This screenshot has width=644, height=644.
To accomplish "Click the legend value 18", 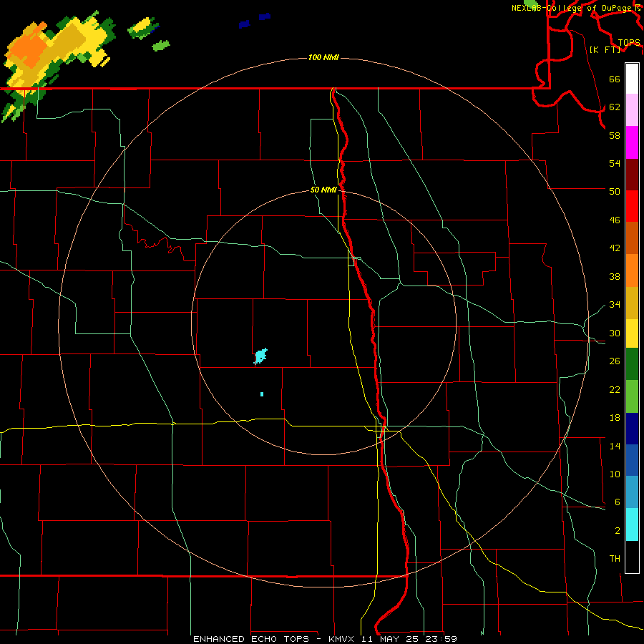I will coord(615,418).
